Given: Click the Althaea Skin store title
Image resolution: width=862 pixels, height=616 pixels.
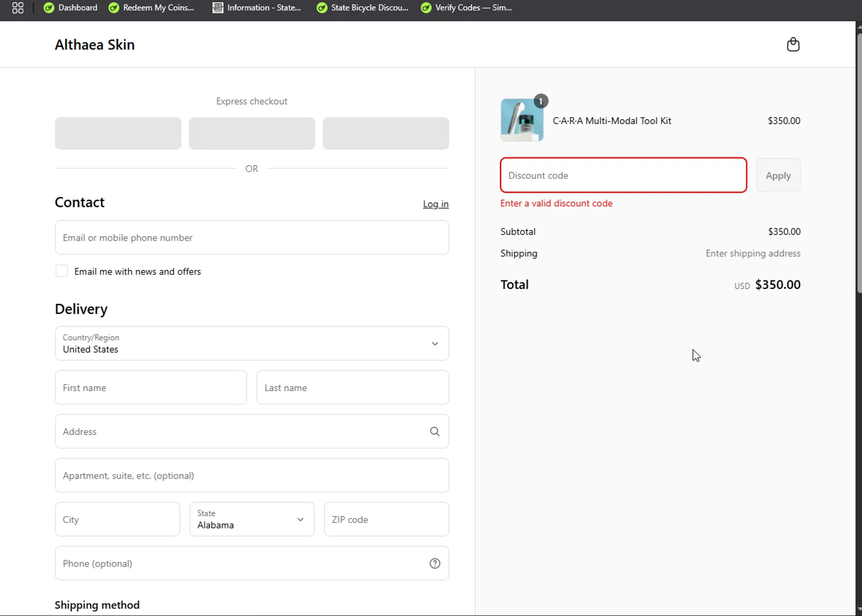Looking at the screenshot, I should (x=95, y=45).
